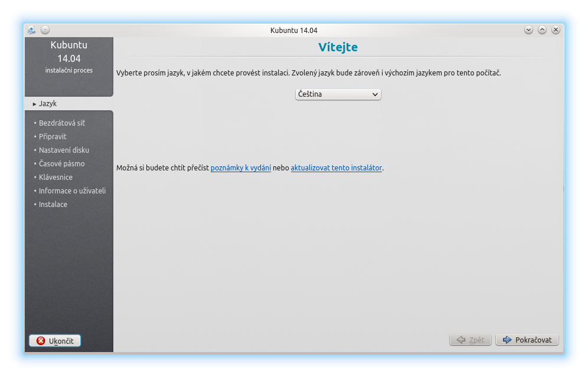This screenshot has width=588, height=378.
Task: Select the Informace o uživateli step
Action: tap(72, 190)
